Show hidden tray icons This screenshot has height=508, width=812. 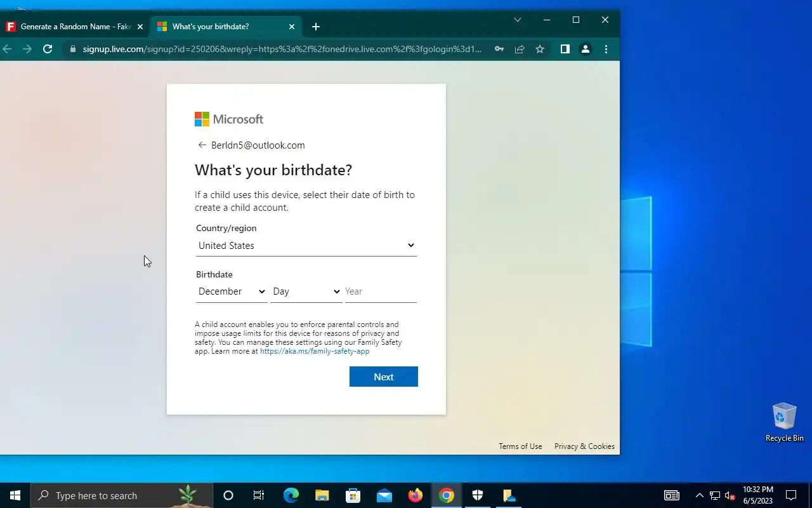pos(699,495)
